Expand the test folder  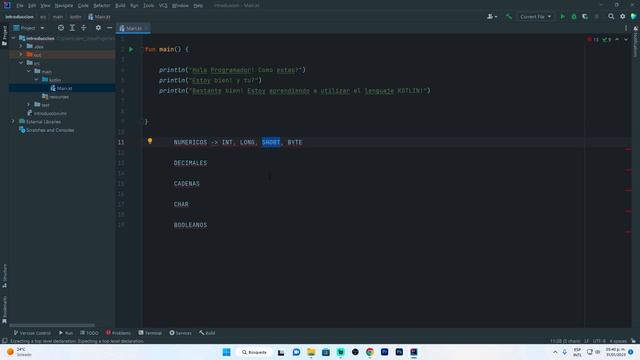coord(29,105)
